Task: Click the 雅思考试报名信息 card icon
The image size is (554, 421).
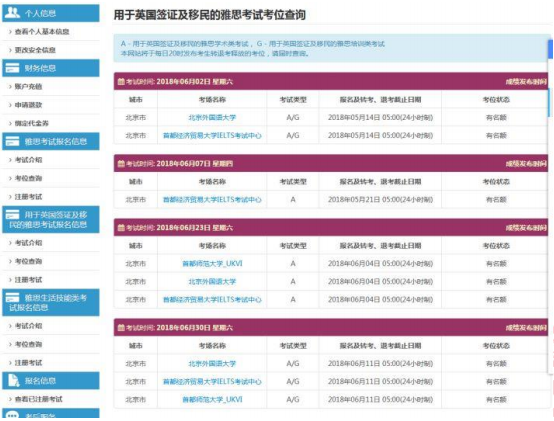Action: tap(12, 141)
